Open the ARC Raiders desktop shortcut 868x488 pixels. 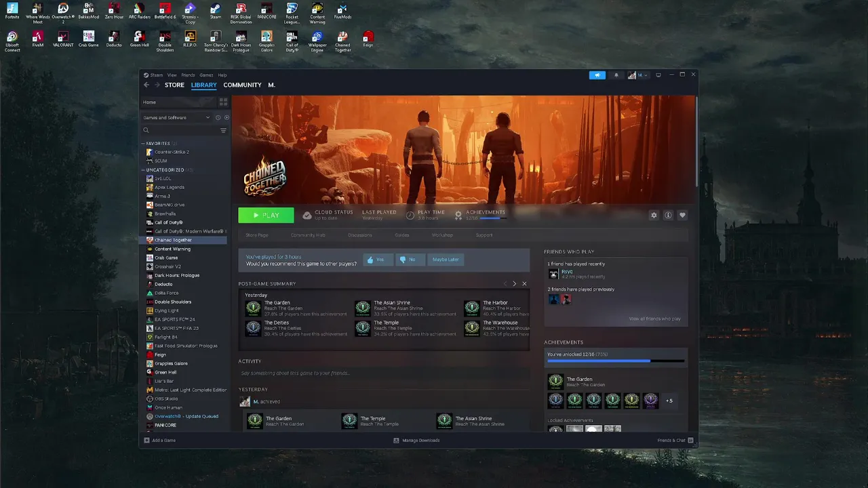tap(139, 12)
